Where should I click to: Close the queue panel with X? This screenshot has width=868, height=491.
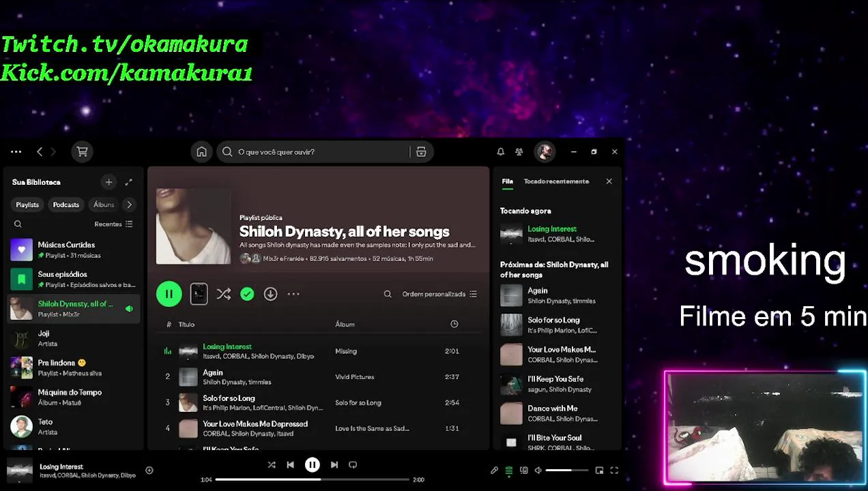click(x=609, y=181)
